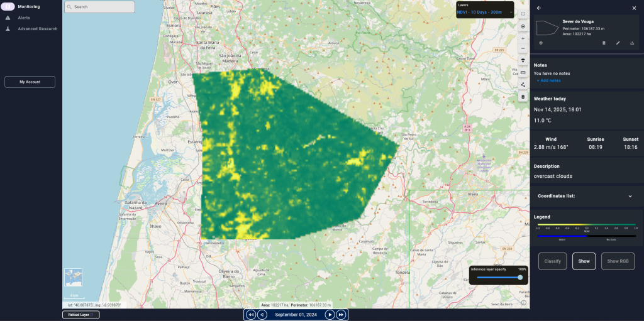The image size is (644, 321).
Task: Adjust the inference layer opacity slider
Action: point(520,277)
